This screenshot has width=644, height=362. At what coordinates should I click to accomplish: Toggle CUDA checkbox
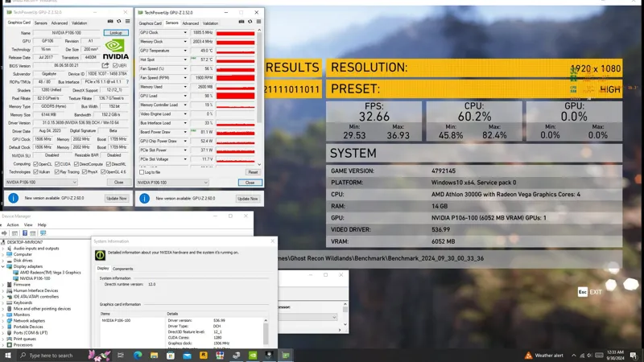[x=56, y=164]
